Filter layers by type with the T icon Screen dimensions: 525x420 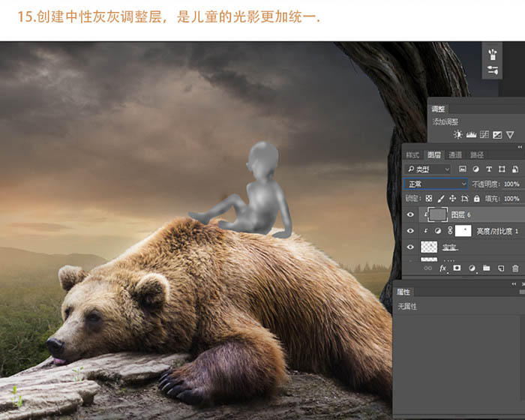[x=489, y=169]
